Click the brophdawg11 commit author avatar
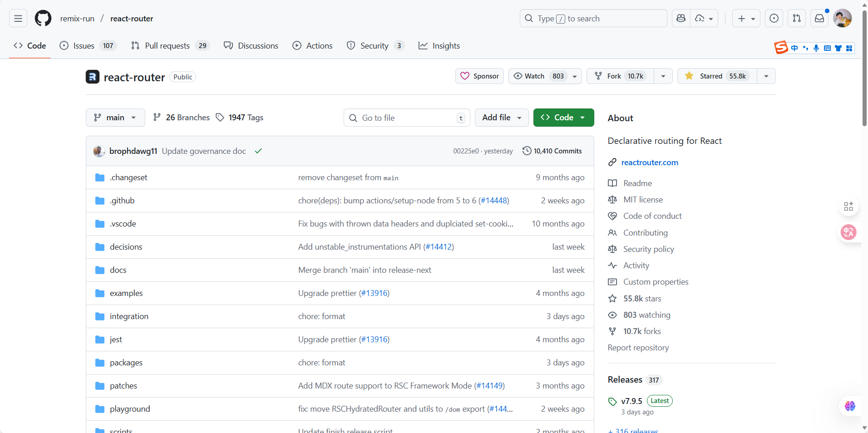The width and height of the screenshot is (868, 433). pyautogui.click(x=99, y=151)
